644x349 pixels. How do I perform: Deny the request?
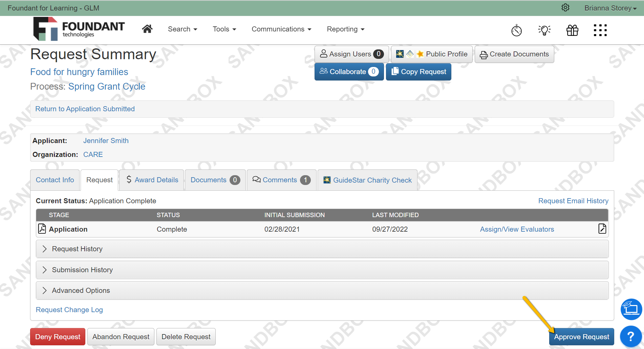pos(57,336)
